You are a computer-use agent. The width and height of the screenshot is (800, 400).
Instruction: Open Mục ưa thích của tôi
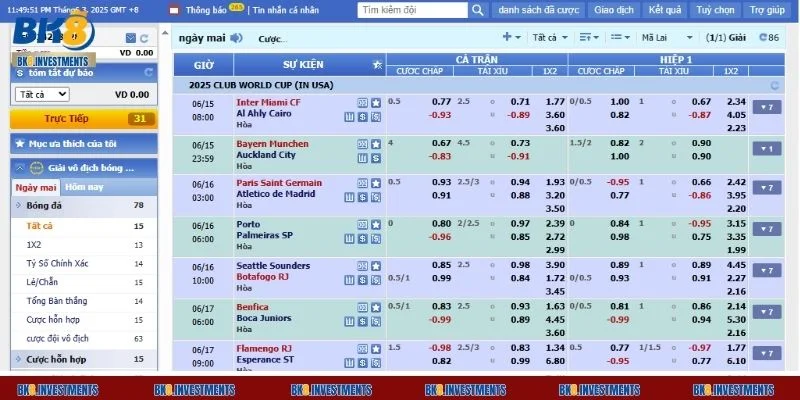84,144
